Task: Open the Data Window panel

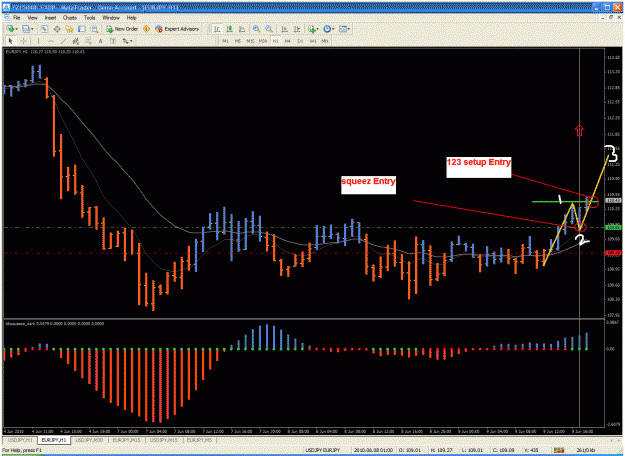Action: 57,29
